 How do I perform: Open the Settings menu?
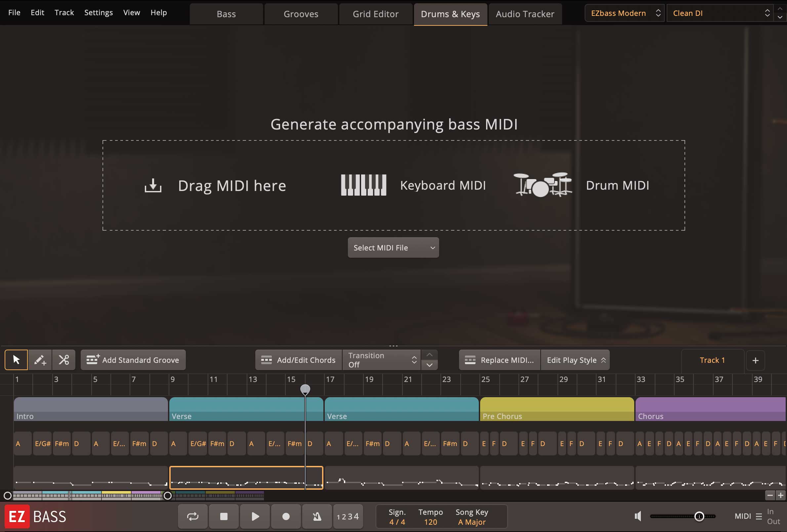(x=98, y=13)
